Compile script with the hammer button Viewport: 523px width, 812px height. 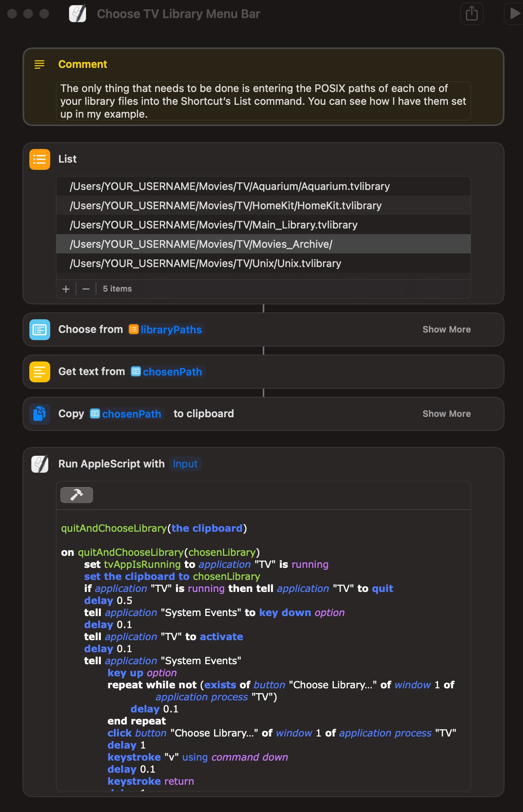click(77, 495)
